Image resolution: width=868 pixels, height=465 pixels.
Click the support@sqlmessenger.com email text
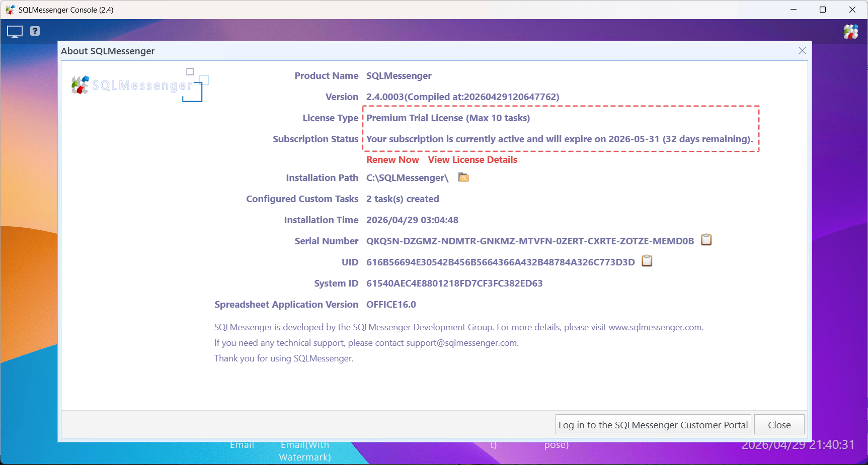pos(461,343)
